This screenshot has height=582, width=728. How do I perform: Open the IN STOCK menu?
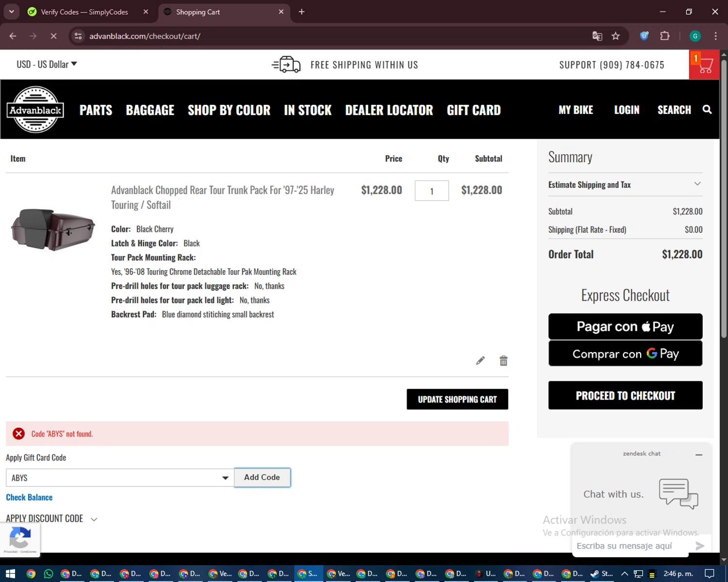pos(308,110)
